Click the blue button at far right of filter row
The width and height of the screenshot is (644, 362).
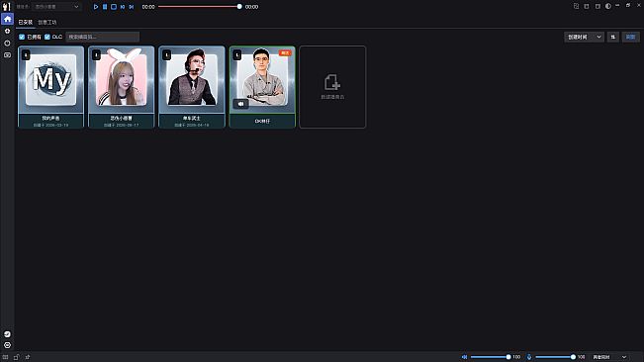[x=630, y=37]
